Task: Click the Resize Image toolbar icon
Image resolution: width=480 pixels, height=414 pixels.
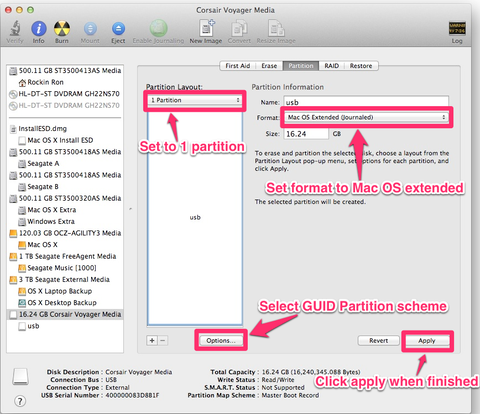Action: (x=276, y=28)
